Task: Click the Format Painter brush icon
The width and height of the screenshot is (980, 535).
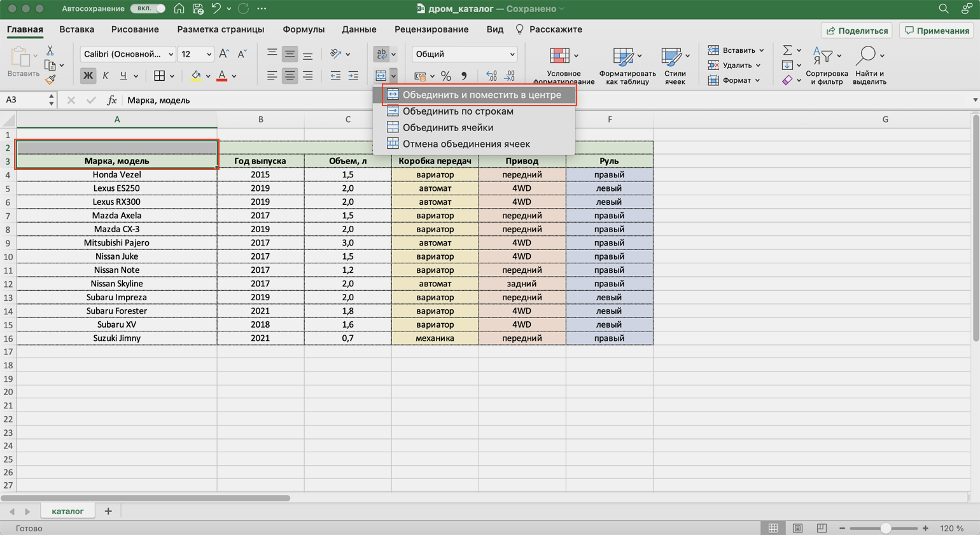Action: pos(50,80)
